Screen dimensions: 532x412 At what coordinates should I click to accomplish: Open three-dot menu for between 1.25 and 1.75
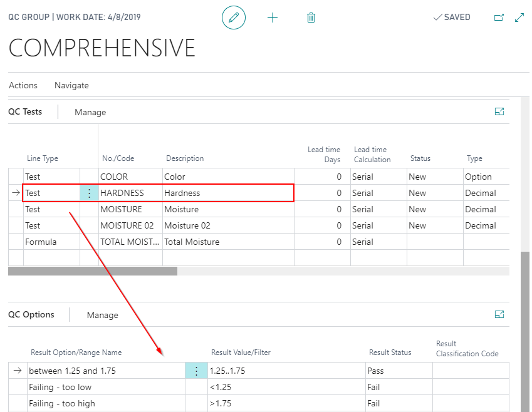(196, 371)
